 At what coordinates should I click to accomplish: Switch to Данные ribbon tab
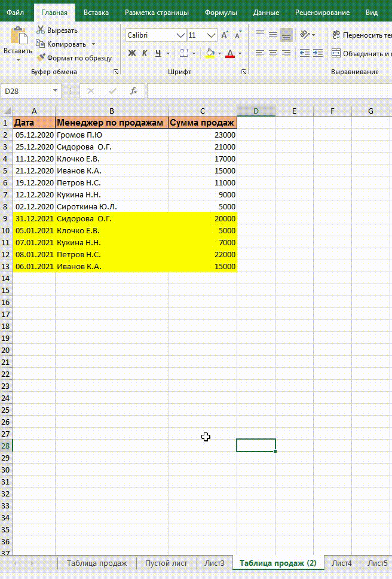[267, 12]
